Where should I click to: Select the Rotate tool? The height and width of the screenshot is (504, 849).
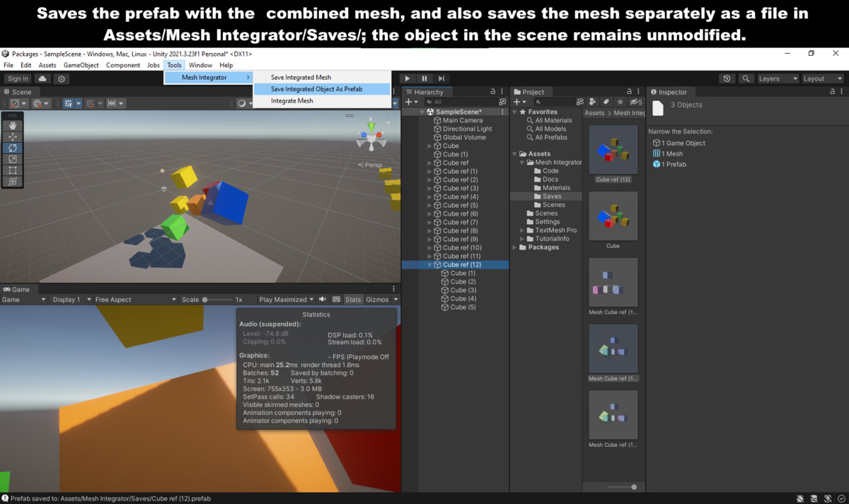[x=13, y=148]
